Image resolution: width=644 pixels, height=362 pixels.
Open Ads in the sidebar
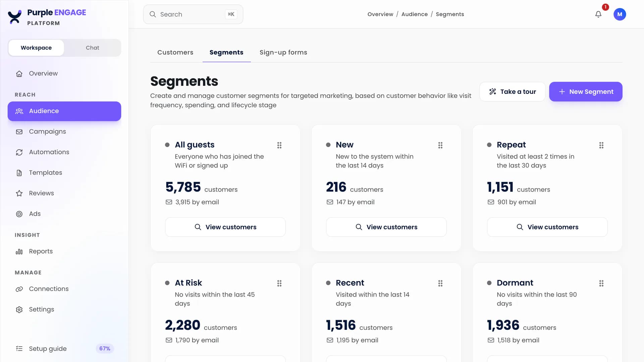tap(64, 214)
